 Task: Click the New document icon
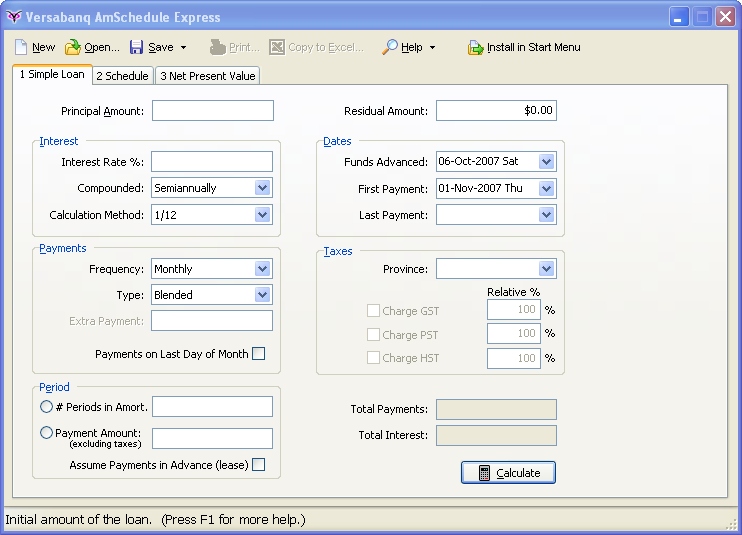[21, 47]
